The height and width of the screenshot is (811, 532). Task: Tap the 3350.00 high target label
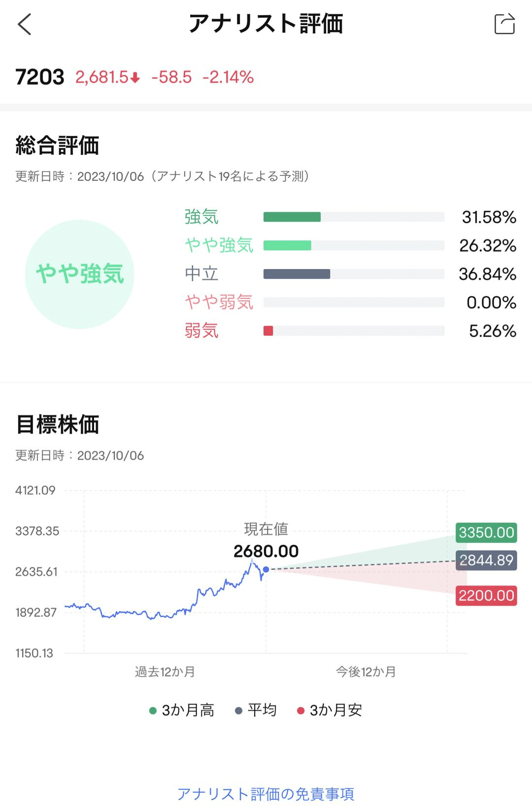486,533
